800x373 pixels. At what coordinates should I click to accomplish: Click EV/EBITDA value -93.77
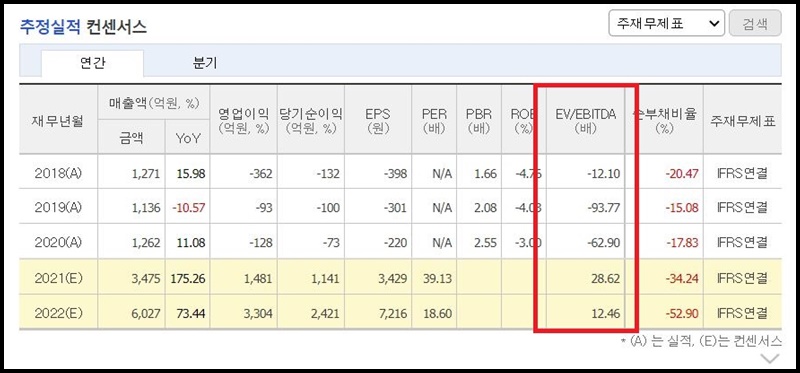(x=604, y=208)
